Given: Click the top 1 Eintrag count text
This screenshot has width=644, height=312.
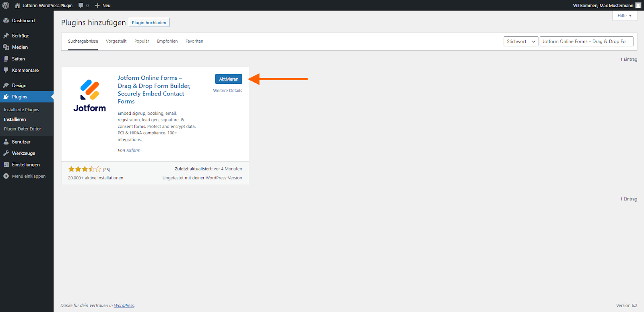Looking at the screenshot, I should pyautogui.click(x=629, y=59).
